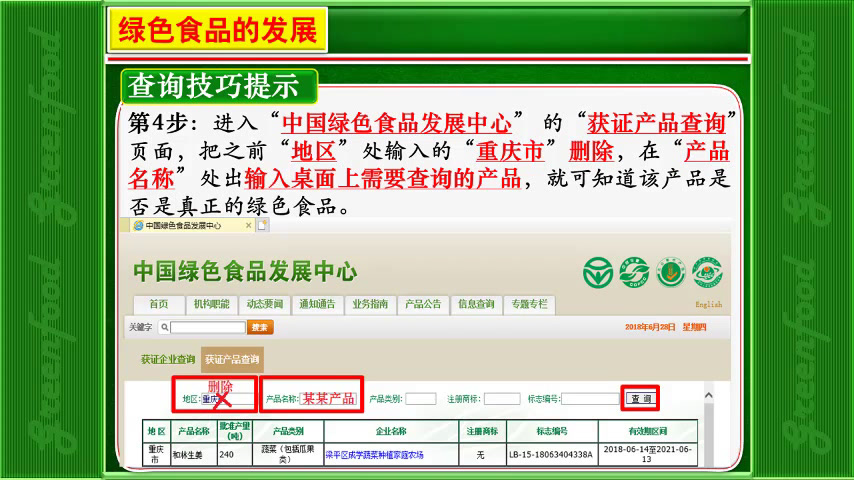Click the 有效期区间 column header
854x480 pixels.
pyautogui.click(x=648, y=431)
